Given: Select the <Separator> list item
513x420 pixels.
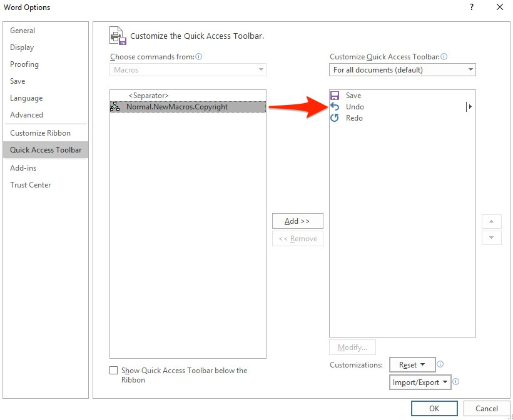Looking at the screenshot, I should coord(149,96).
